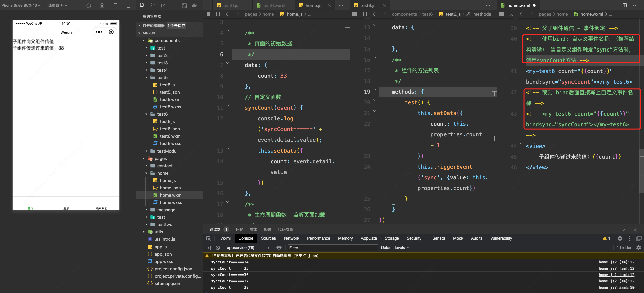This screenshot has width=644, height=293.
Task: Close the debugger panel with X
Action: [x=635, y=230]
